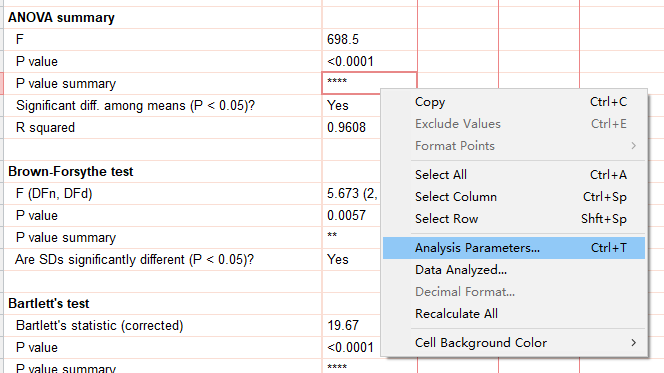Click 'Are SDs significantly different' row label
The width and height of the screenshot is (664, 373).
tap(134, 260)
